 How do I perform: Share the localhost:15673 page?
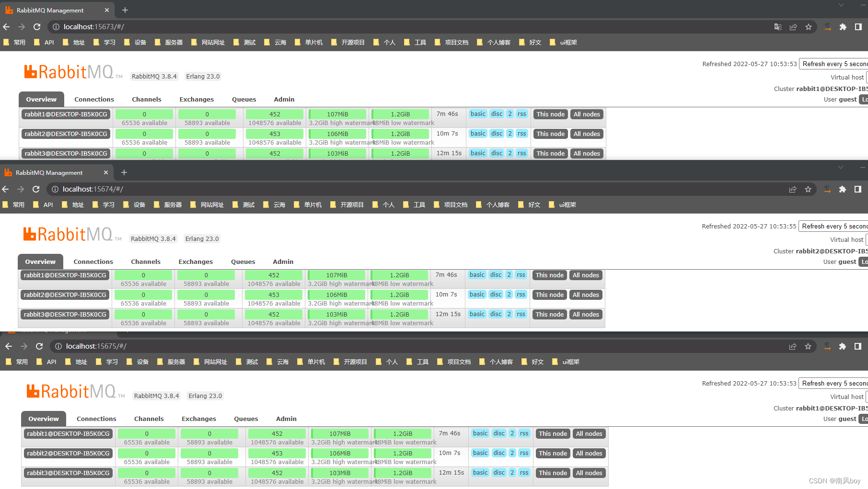coord(793,27)
